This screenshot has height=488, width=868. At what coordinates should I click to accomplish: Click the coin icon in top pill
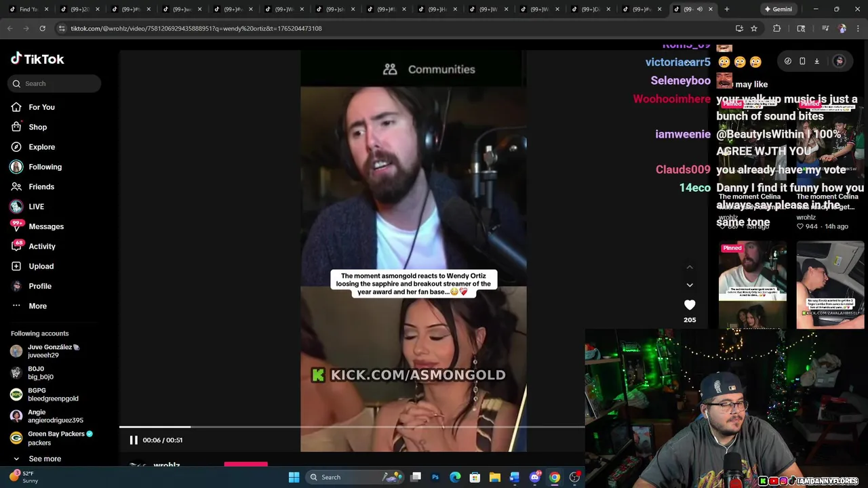pyautogui.click(x=788, y=61)
